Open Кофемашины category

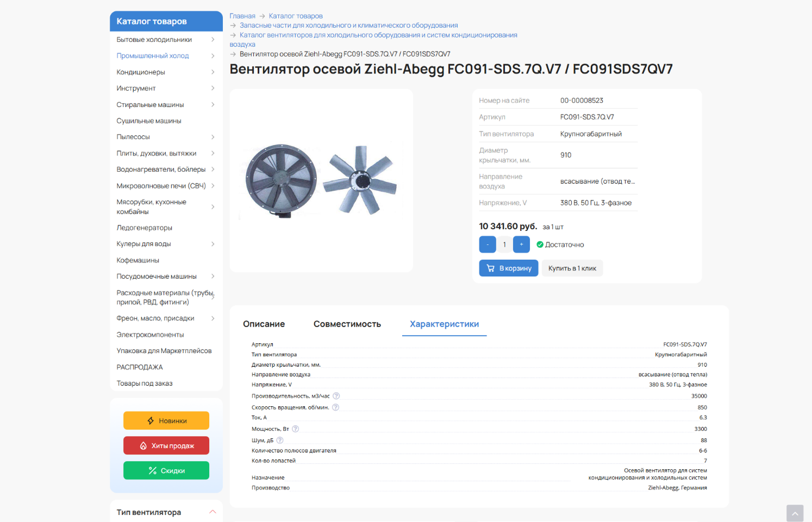(138, 260)
